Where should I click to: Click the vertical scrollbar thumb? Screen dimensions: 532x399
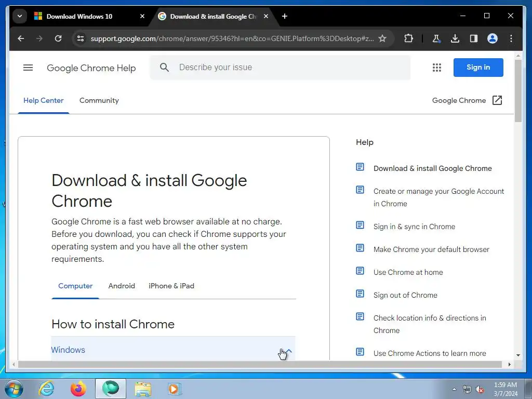[518, 90]
